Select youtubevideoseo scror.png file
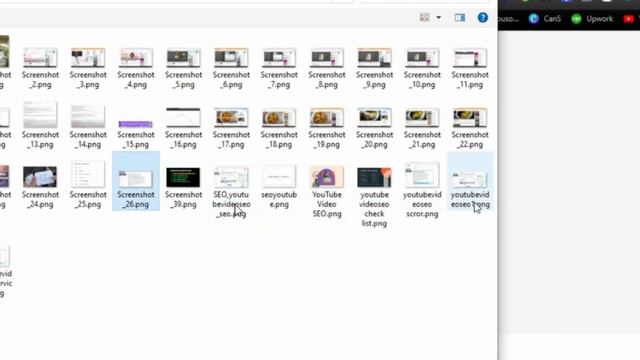The image size is (640, 360). click(x=422, y=190)
